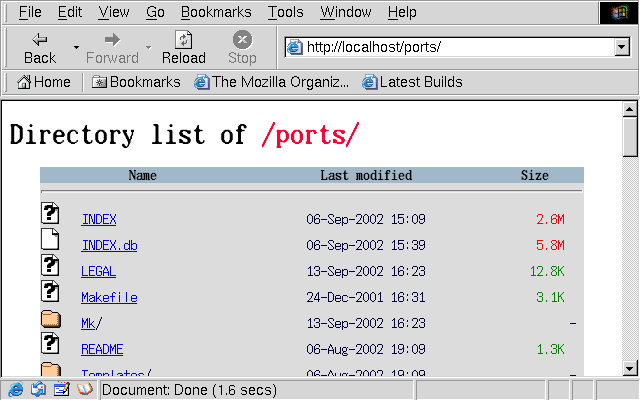
Task: Open Navigator from status bar component icon
Action: coord(15,389)
